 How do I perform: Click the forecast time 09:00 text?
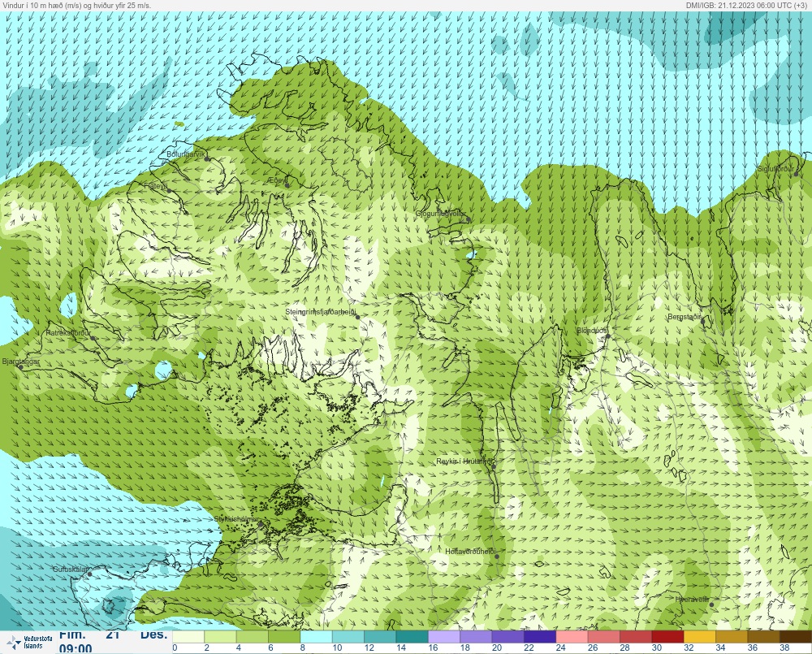(x=76, y=648)
